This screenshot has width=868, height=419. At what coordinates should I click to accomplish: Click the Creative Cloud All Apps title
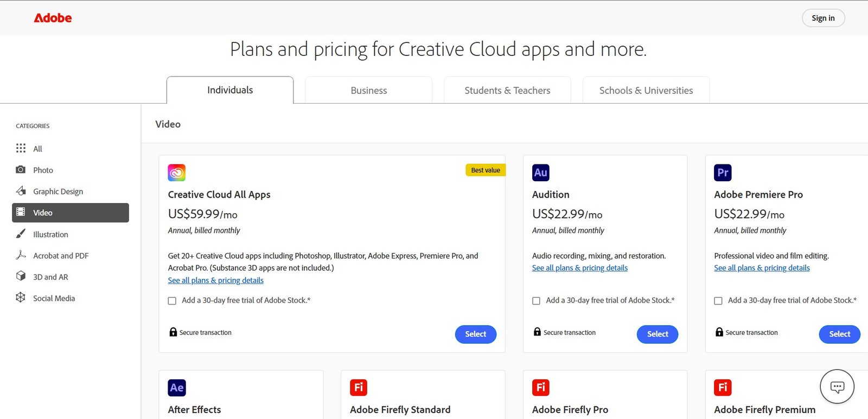point(219,194)
